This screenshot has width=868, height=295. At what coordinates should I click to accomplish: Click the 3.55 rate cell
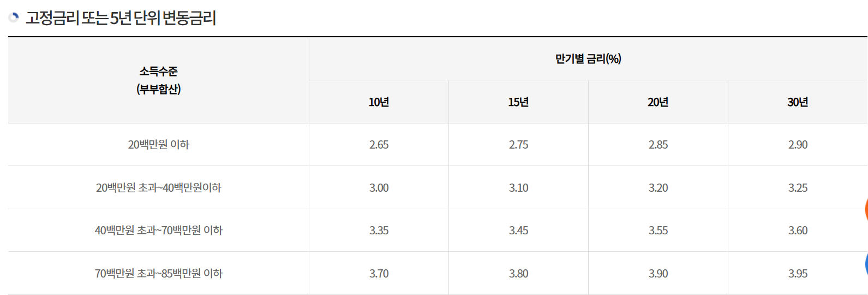(x=659, y=231)
